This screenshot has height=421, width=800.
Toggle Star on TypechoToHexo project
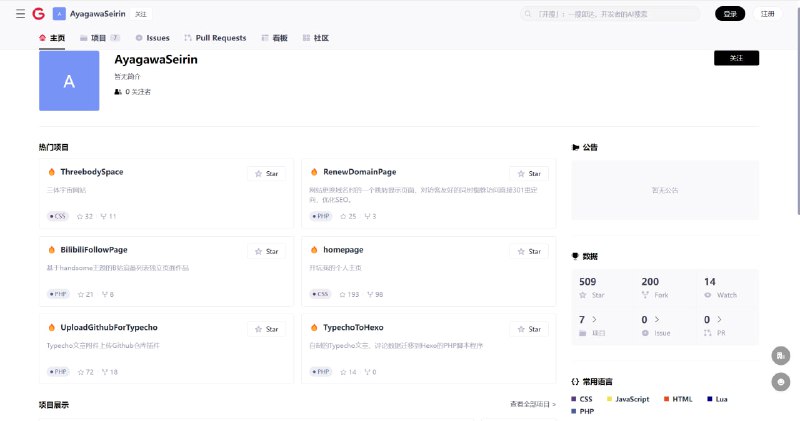point(528,329)
